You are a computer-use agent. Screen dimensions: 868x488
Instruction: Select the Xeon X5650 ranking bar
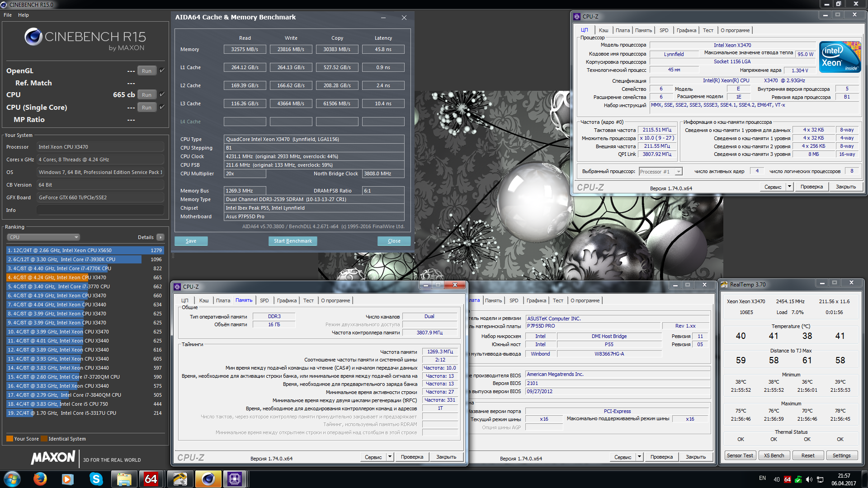(x=85, y=250)
